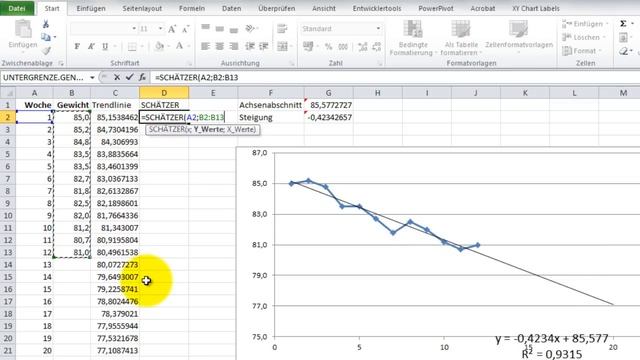Click the Fill down icon
Viewport: 640px width, 360px height.
point(623,38)
